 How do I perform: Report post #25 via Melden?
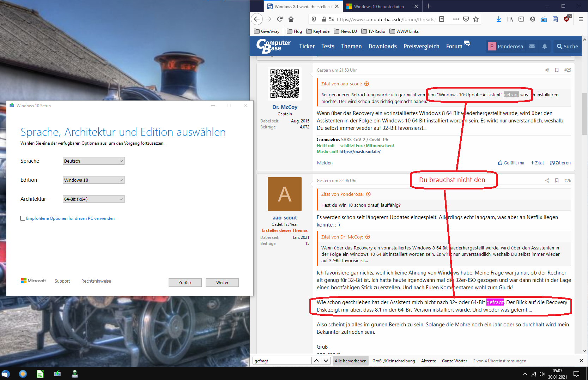[325, 163]
